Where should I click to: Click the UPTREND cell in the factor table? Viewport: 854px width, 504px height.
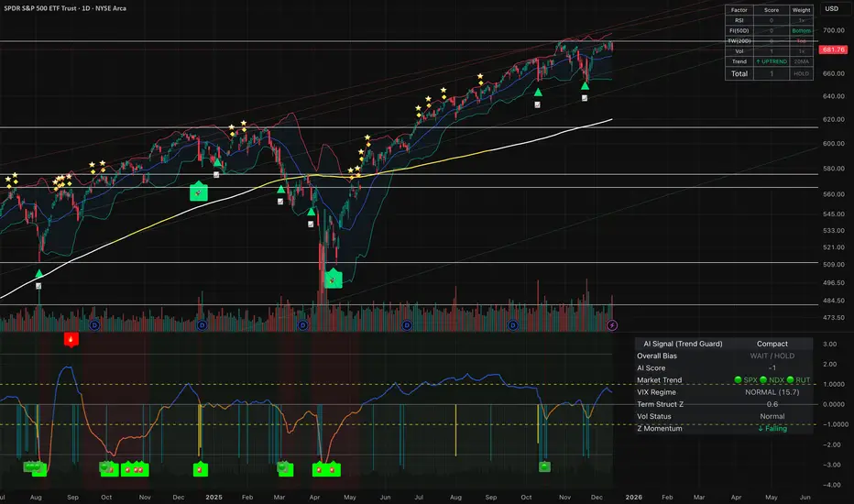click(772, 61)
